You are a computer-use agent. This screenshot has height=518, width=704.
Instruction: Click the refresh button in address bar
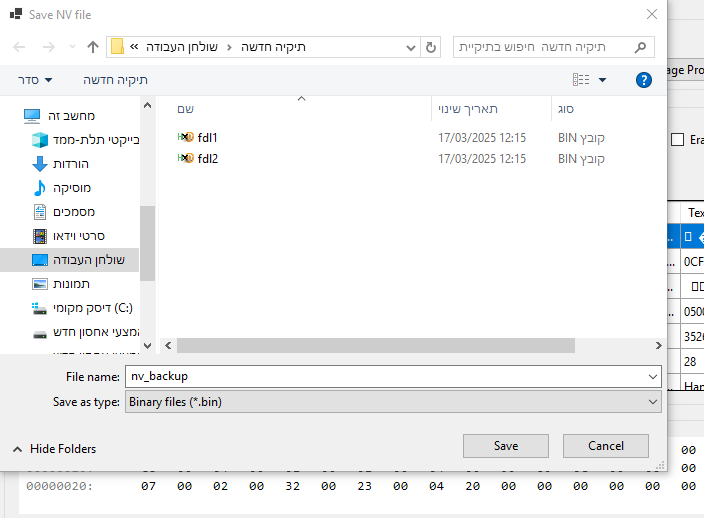pos(431,47)
